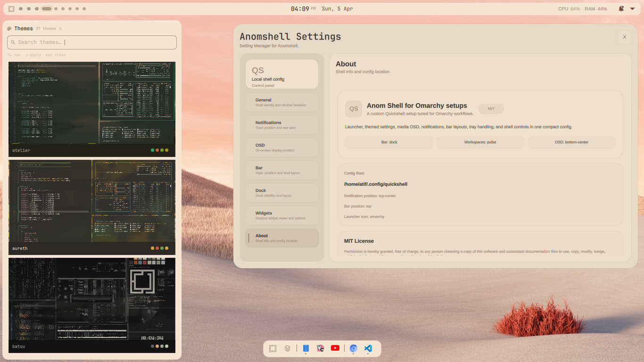Switch to the last workspace dot
The image size is (644, 362).
84,8
